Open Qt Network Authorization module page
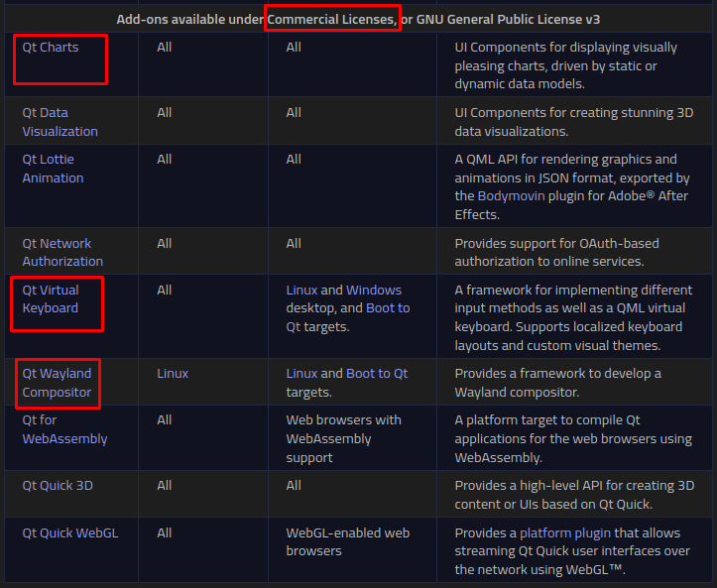Viewport: 717px width, 588px height. (62, 252)
